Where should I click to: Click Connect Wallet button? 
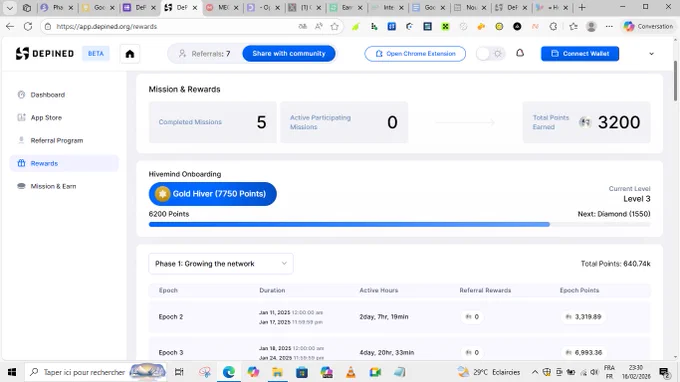click(x=580, y=54)
